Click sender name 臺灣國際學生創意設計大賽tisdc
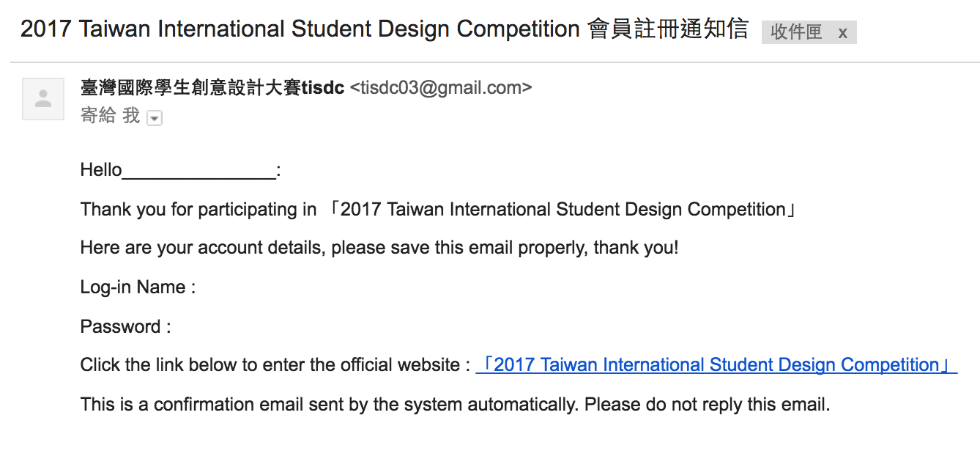Viewport: 980px width, 459px height. tap(212, 88)
